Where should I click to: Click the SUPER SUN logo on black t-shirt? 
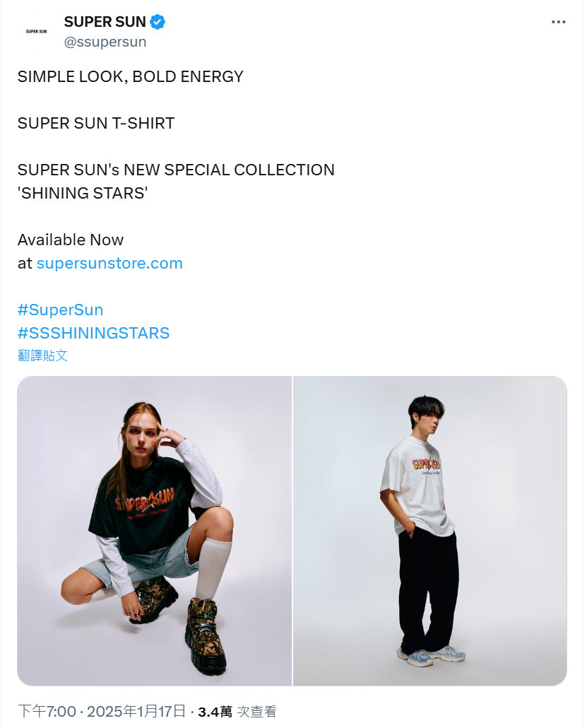click(145, 501)
